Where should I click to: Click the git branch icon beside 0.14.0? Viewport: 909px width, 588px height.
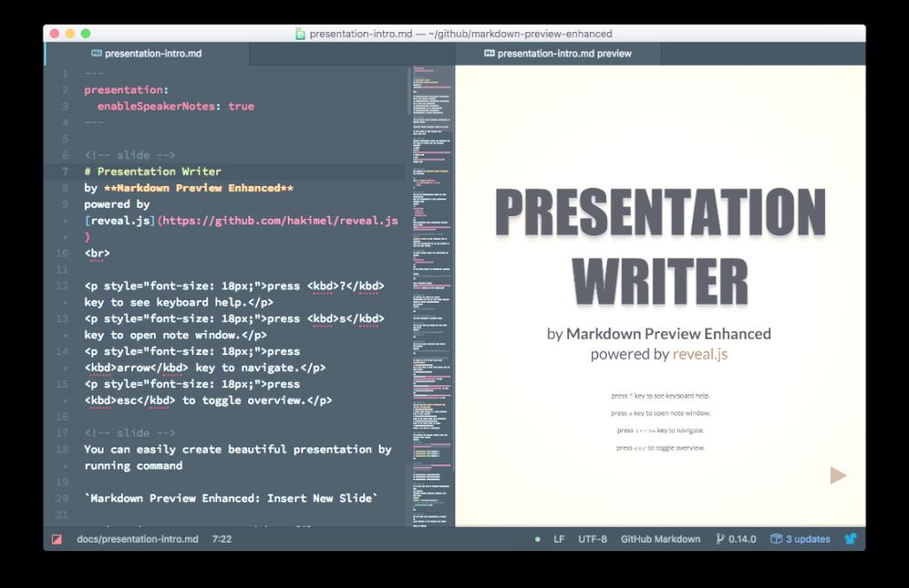tap(720, 538)
